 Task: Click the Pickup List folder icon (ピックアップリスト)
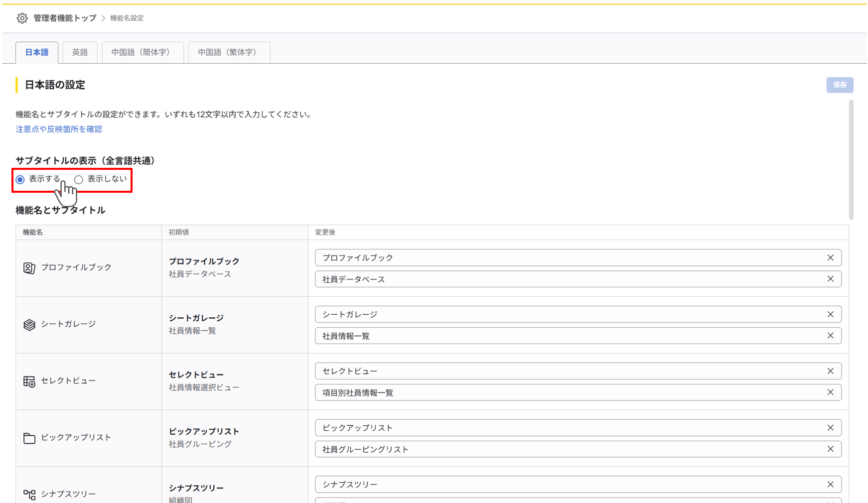tap(29, 438)
